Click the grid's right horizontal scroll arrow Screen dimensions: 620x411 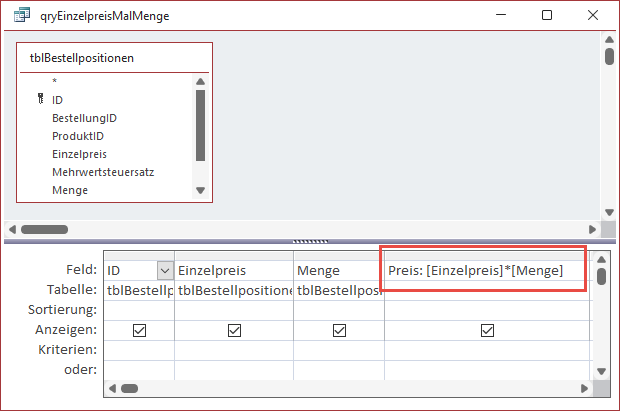coord(583,389)
